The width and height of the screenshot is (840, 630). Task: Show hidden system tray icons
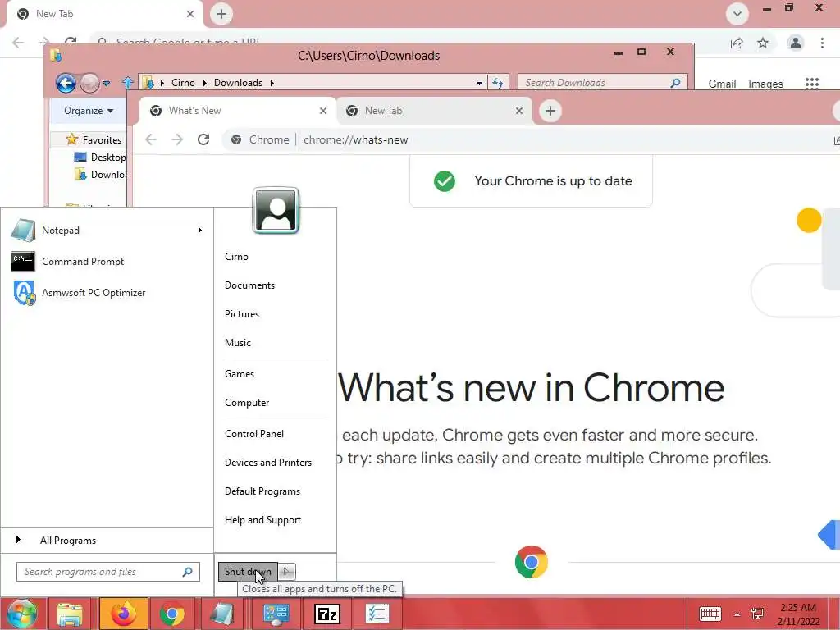[737, 614]
